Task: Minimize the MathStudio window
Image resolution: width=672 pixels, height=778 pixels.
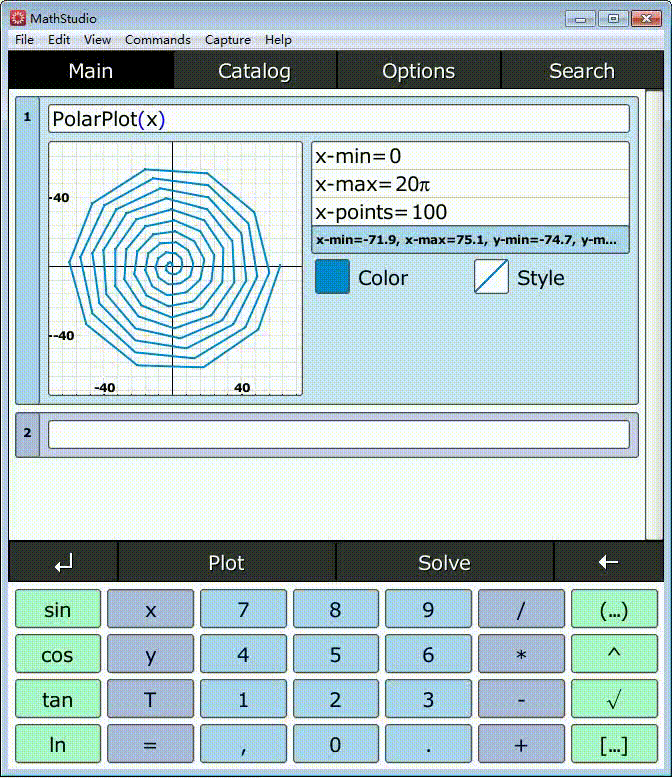Action: tap(581, 19)
